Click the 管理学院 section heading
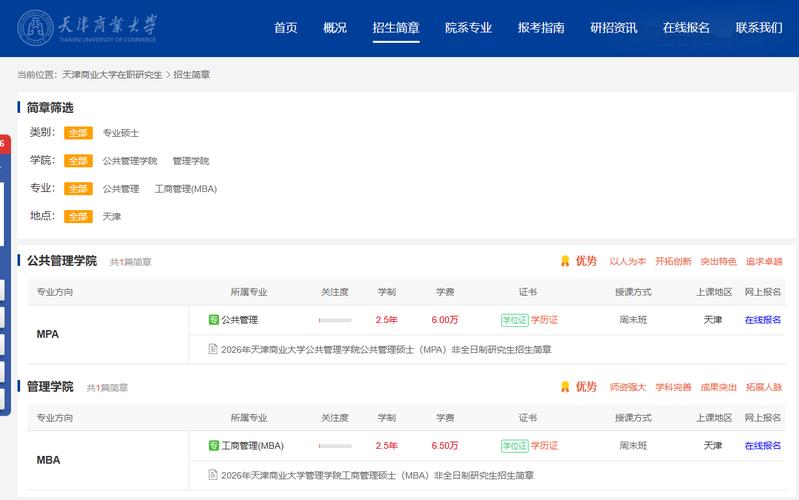This screenshot has height=500, width=799. coord(50,387)
